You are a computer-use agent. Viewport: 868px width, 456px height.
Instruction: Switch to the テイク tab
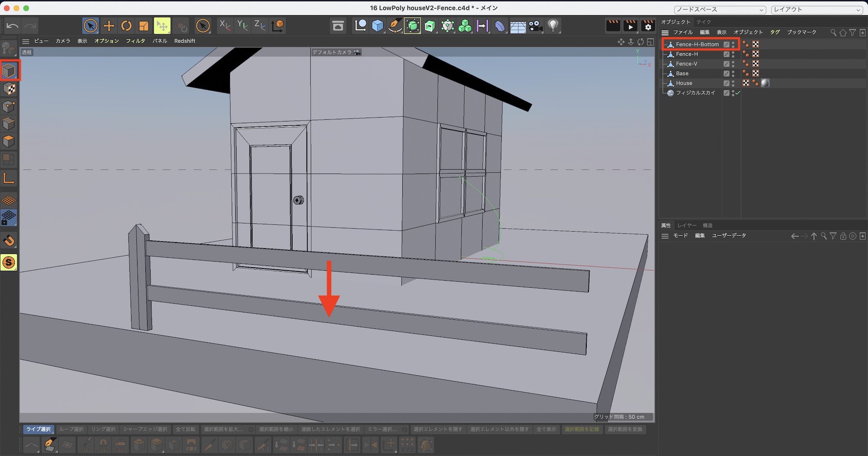[x=704, y=22]
